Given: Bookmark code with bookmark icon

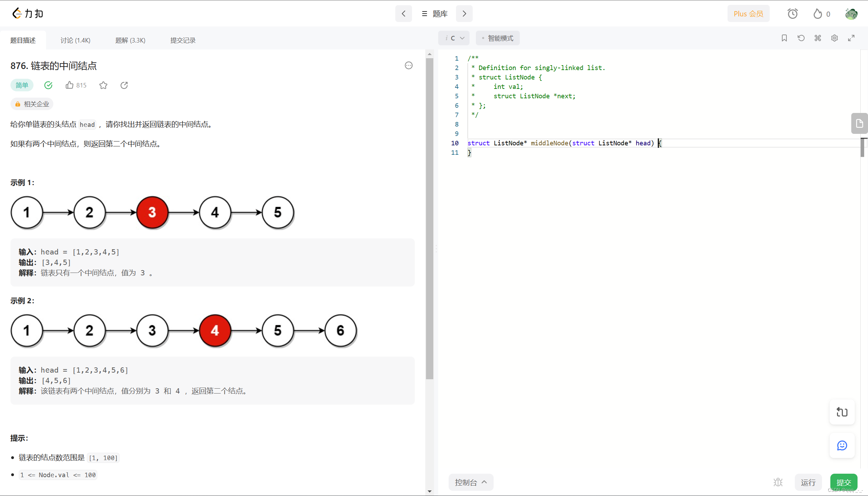Looking at the screenshot, I should [x=784, y=38].
